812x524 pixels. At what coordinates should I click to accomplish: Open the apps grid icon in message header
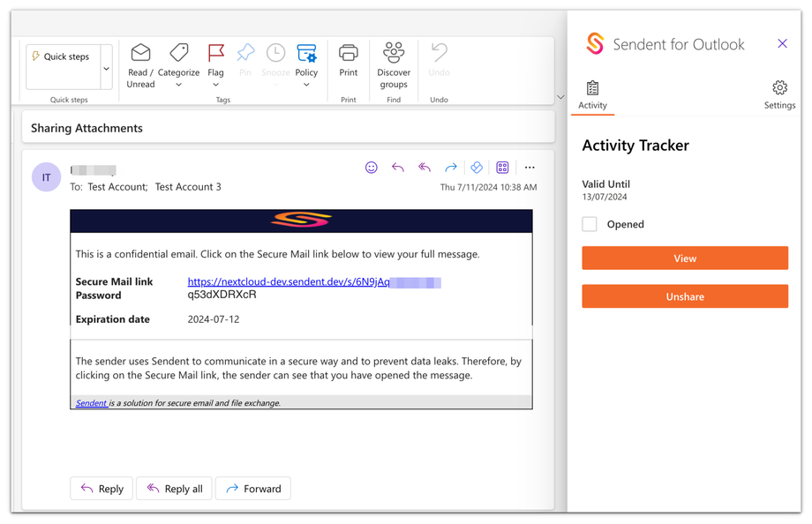[x=502, y=168]
